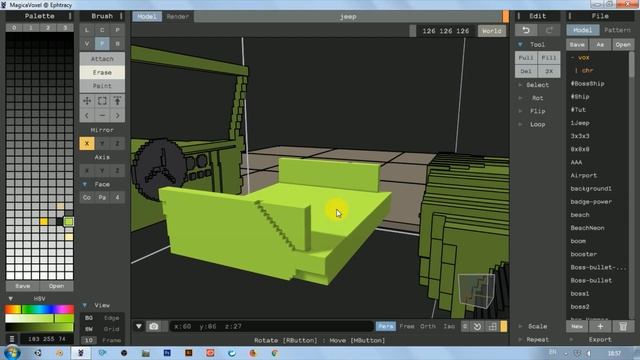Switch to the Model tab

click(147, 16)
